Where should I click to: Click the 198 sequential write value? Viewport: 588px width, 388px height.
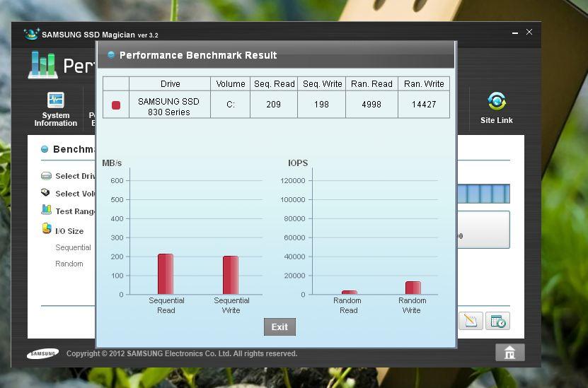pos(322,105)
